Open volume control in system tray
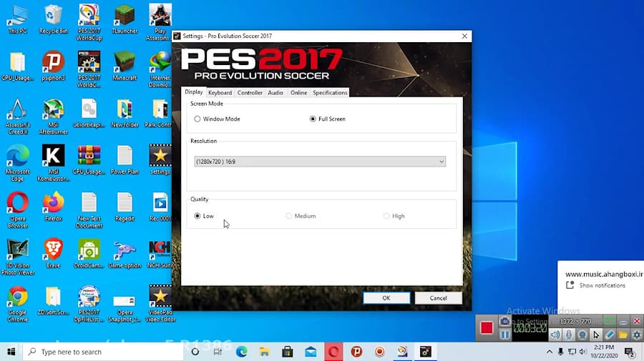Image resolution: width=644 pixels, height=361 pixels. click(582, 352)
